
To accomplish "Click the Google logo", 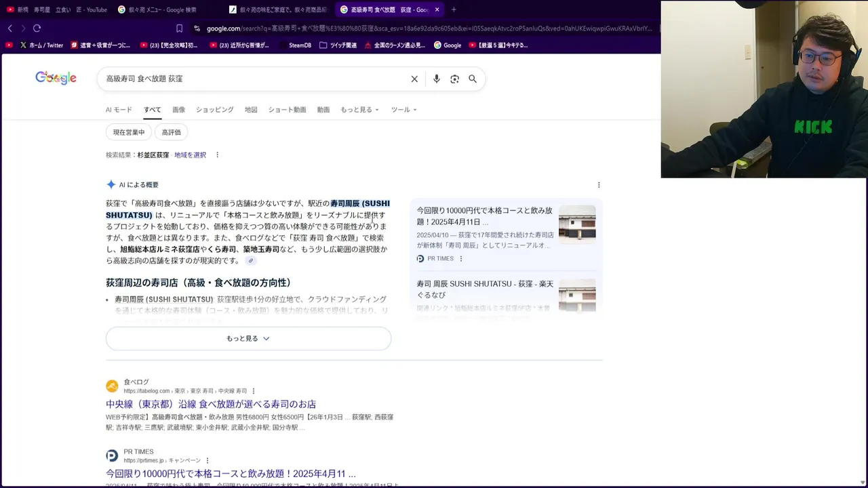I will tap(56, 78).
